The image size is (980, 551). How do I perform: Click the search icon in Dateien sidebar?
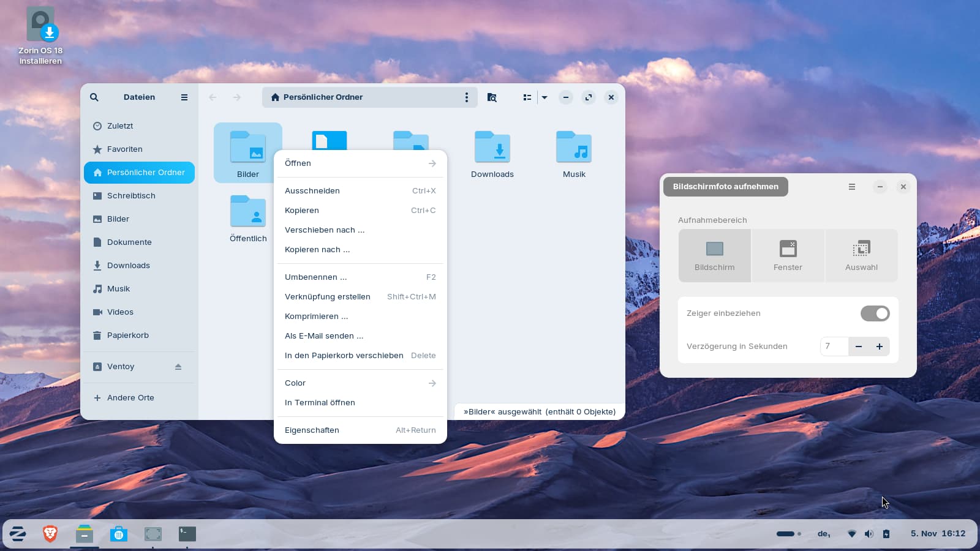[x=94, y=97]
